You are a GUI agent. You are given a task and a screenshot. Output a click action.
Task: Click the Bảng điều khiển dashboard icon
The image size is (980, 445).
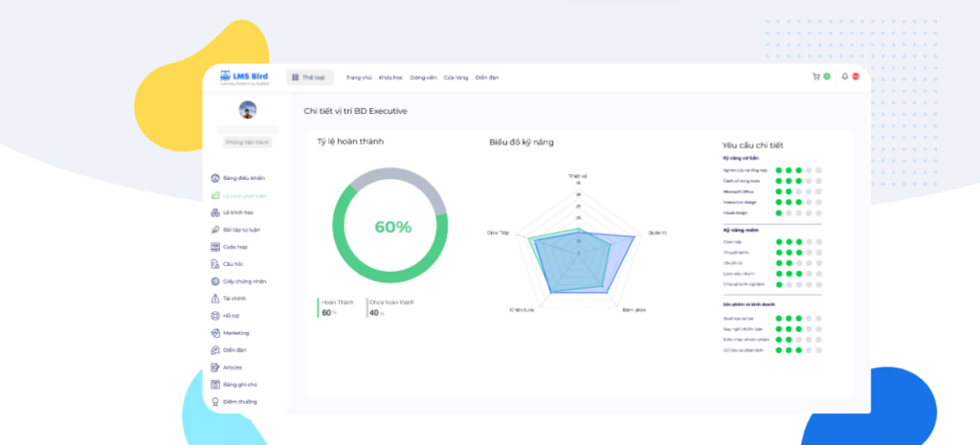click(214, 178)
